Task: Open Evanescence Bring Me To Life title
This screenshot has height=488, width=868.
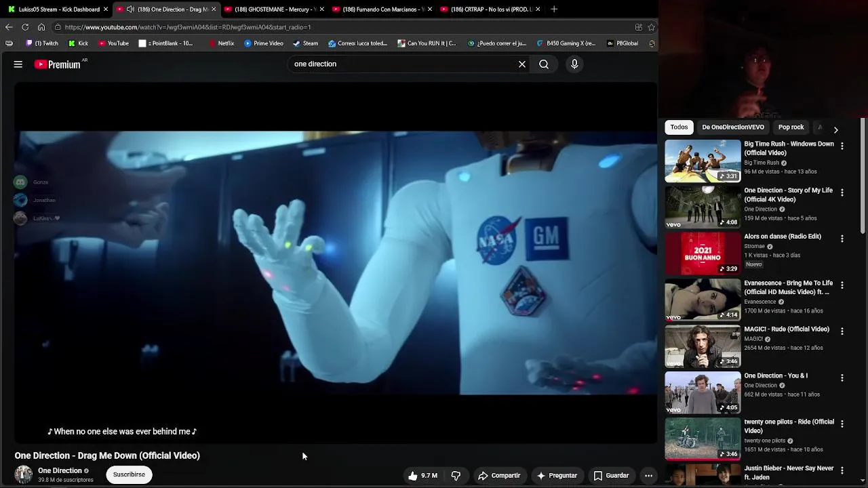Action: pyautogui.click(x=788, y=287)
